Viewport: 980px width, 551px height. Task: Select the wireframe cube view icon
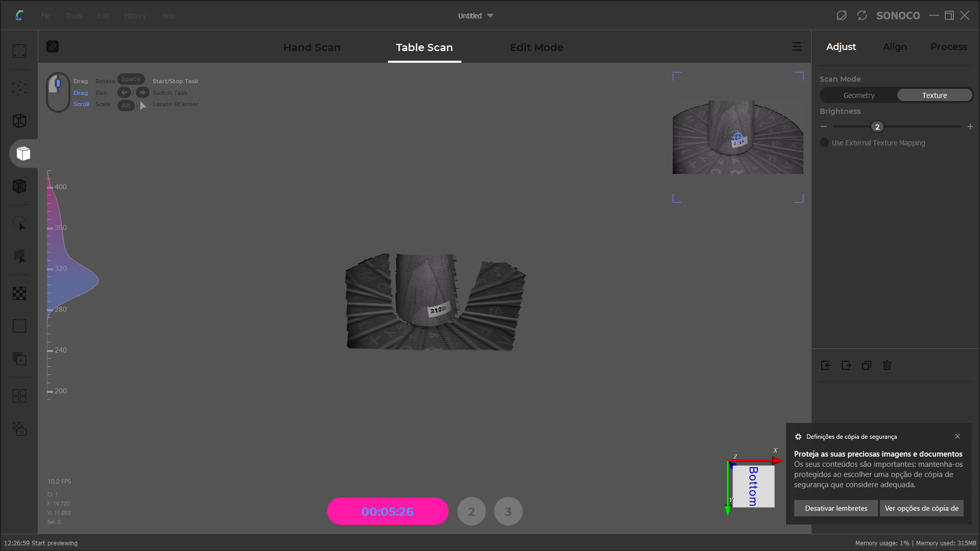point(19,121)
